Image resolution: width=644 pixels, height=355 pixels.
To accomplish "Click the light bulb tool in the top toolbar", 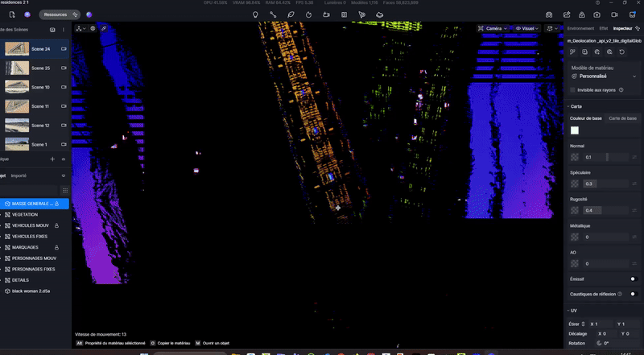I will click(255, 14).
